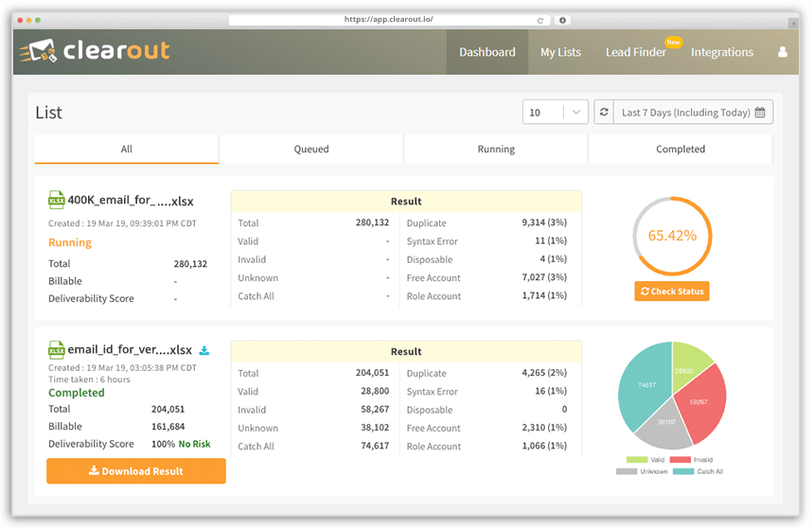The image size is (812, 528).
Task: Click Syntax Error value 16 (1%)
Action: tap(551, 391)
